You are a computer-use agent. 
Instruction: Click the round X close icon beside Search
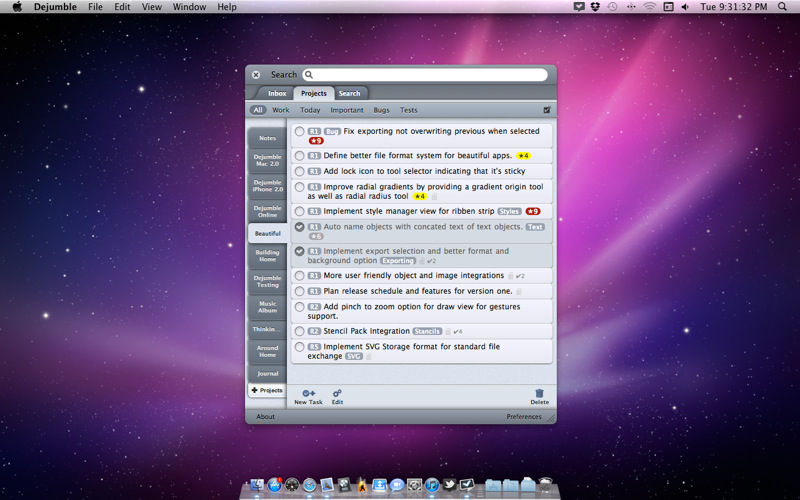coord(256,74)
